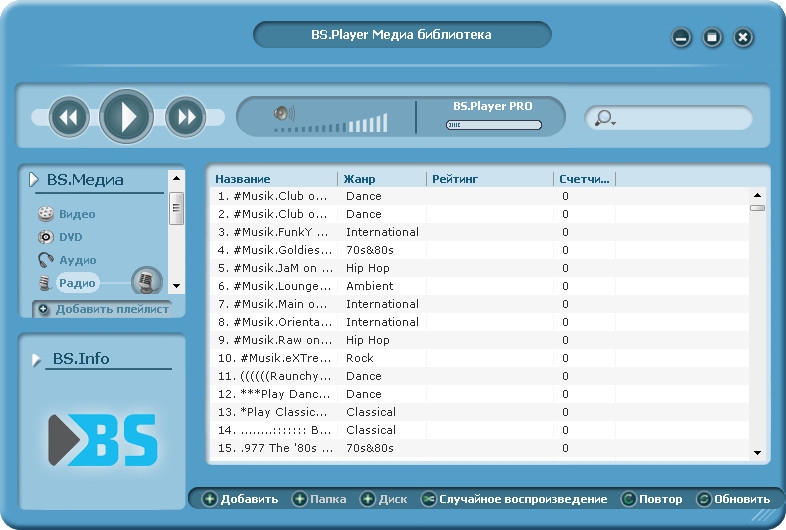
Task: Select station 15. .977 The '80s
Action: click(480, 448)
